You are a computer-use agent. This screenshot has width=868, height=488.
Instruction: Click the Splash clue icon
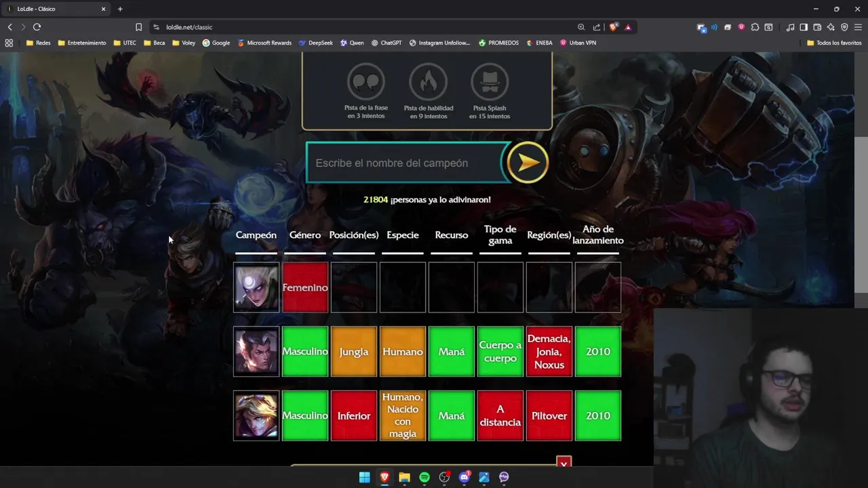pyautogui.click(x=490, y=82)
